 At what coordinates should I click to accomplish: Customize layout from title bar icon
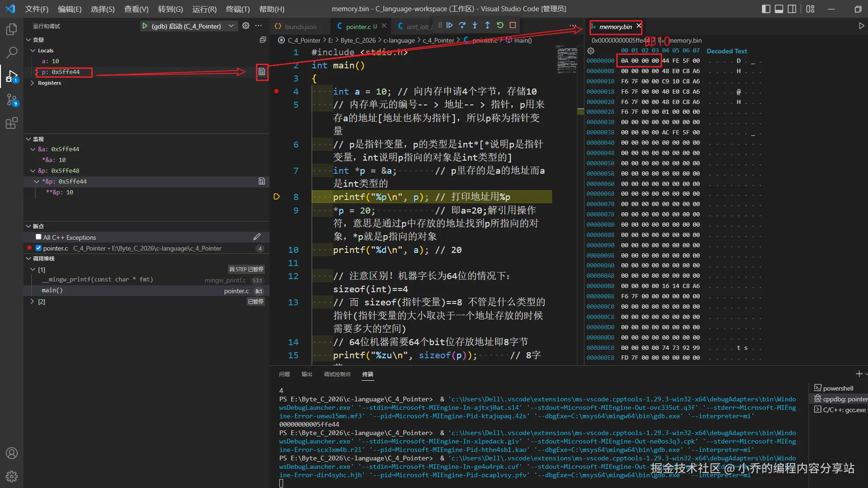click(810, 9)
